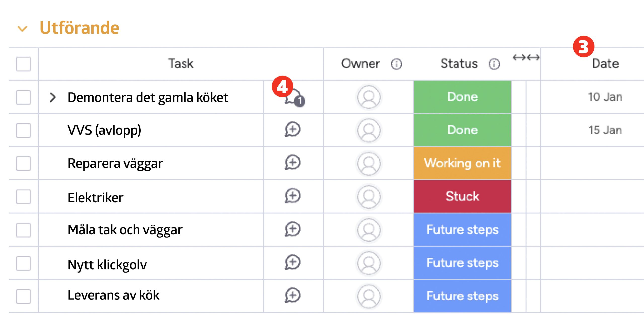Click the Utförande group title
Viewport: 644px width, 333px height.
click(79, 28)
